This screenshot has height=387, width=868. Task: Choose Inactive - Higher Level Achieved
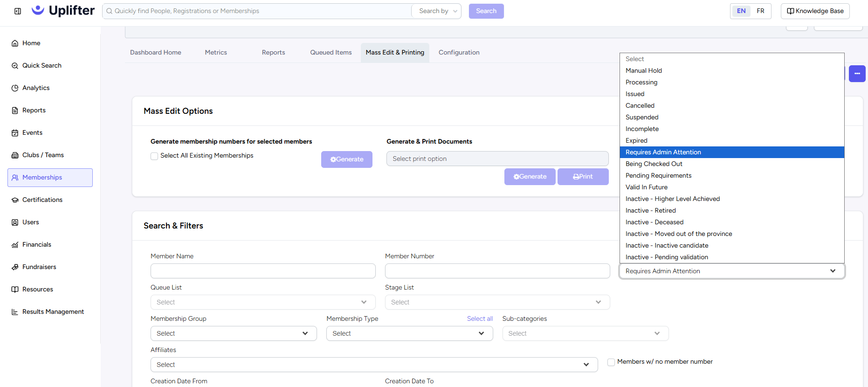click(x=732, y=199)
